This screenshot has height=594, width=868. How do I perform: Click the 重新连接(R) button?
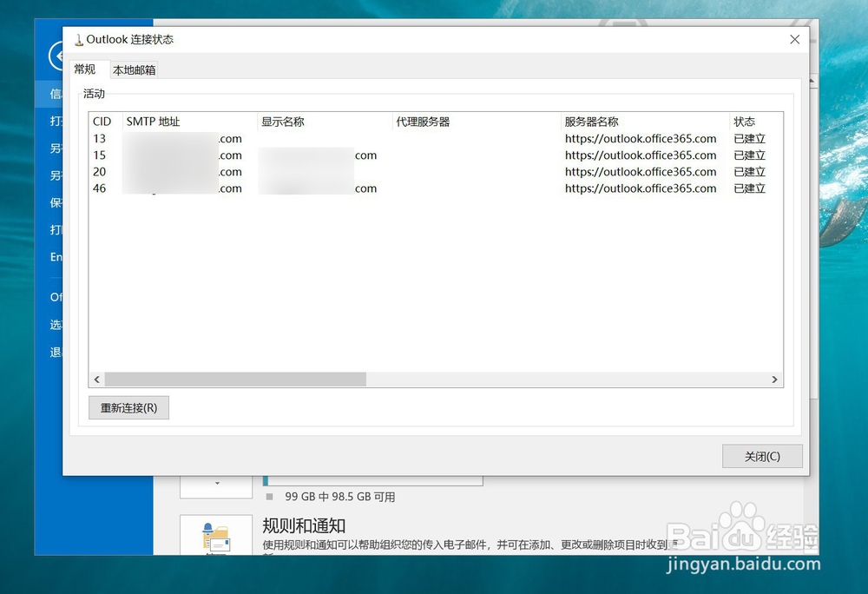(x=128, y=408)
